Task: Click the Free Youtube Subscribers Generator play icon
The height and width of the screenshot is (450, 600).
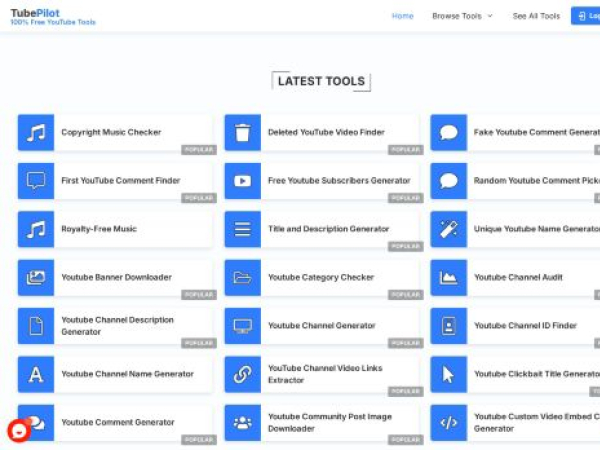Action: click(243, 181)
